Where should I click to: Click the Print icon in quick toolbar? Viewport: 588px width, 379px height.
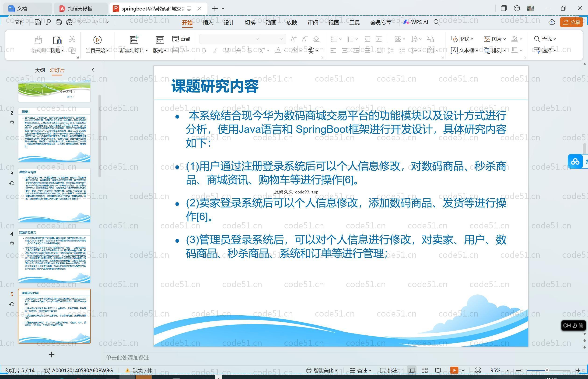(x=59, y=22)
